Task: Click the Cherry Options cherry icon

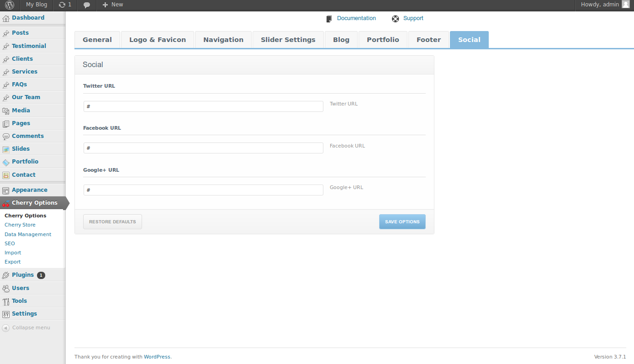Action: coord(6,203)
